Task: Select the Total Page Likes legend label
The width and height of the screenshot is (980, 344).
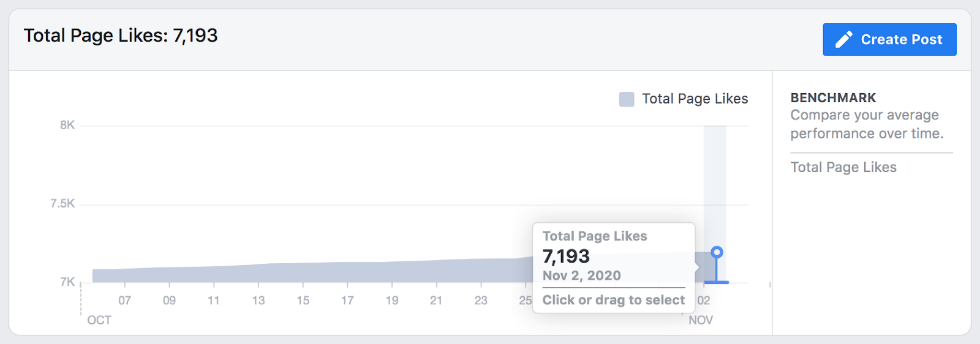Action: coord(695,99)
